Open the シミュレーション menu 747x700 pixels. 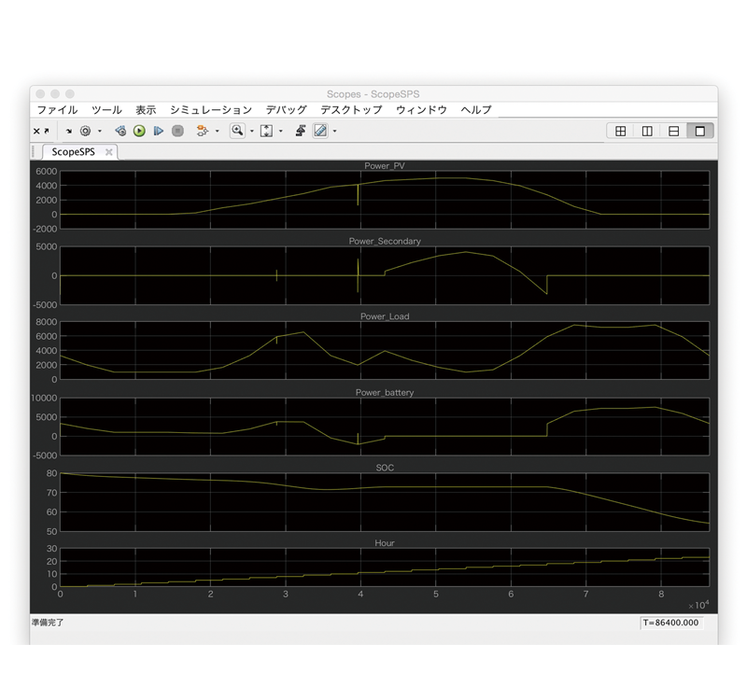(211, 110)
